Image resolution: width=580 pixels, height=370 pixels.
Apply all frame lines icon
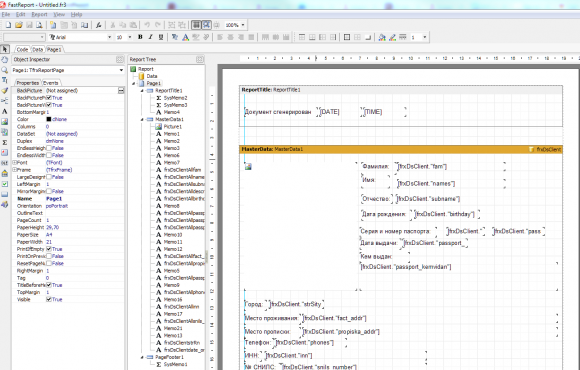pyautogui.click(x=347, y=37)
